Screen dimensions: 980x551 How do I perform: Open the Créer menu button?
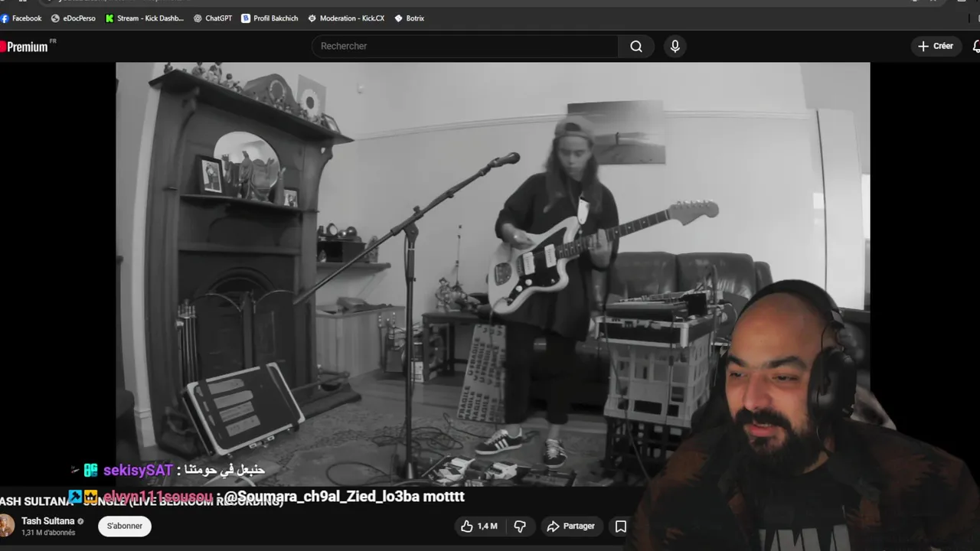936,46
